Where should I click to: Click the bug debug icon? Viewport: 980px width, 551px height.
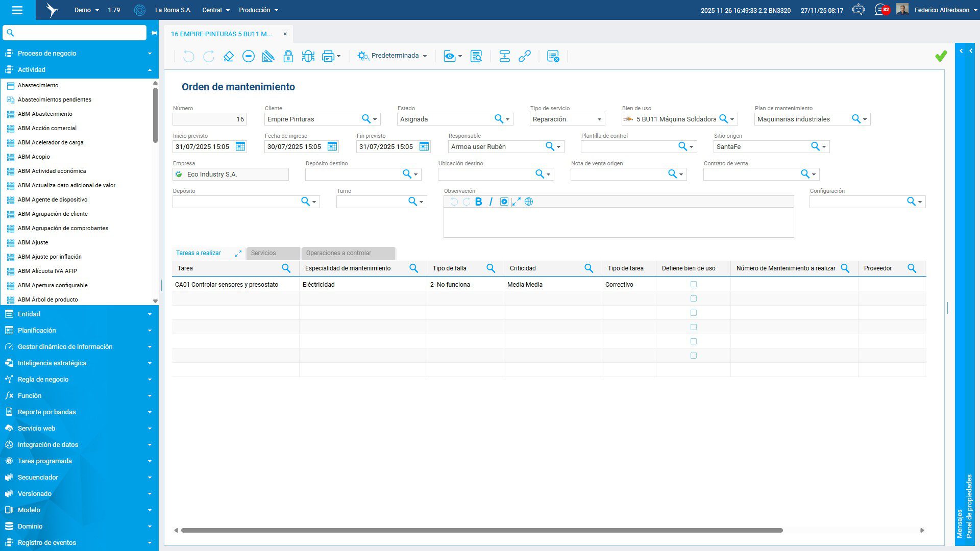(x=308, y=56)
